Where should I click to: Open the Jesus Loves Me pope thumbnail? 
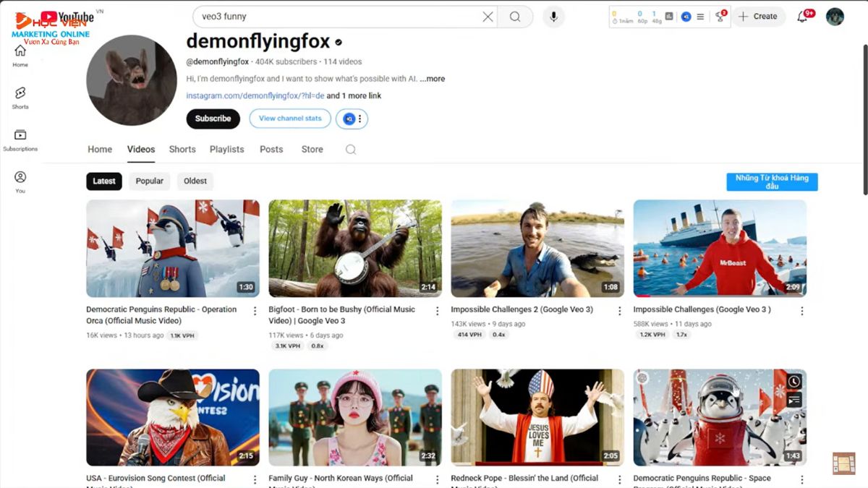[537, 418]
